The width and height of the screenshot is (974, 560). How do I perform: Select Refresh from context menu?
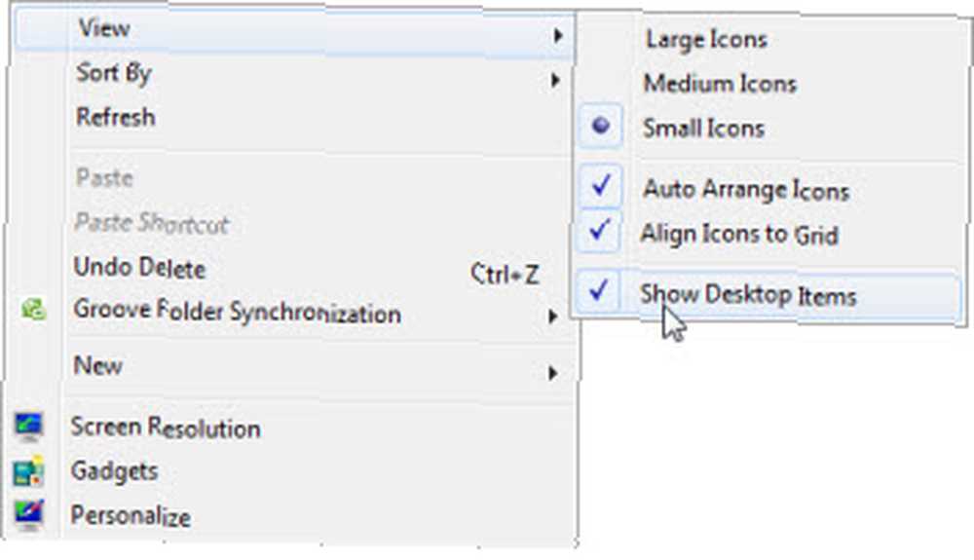point(116,117)
